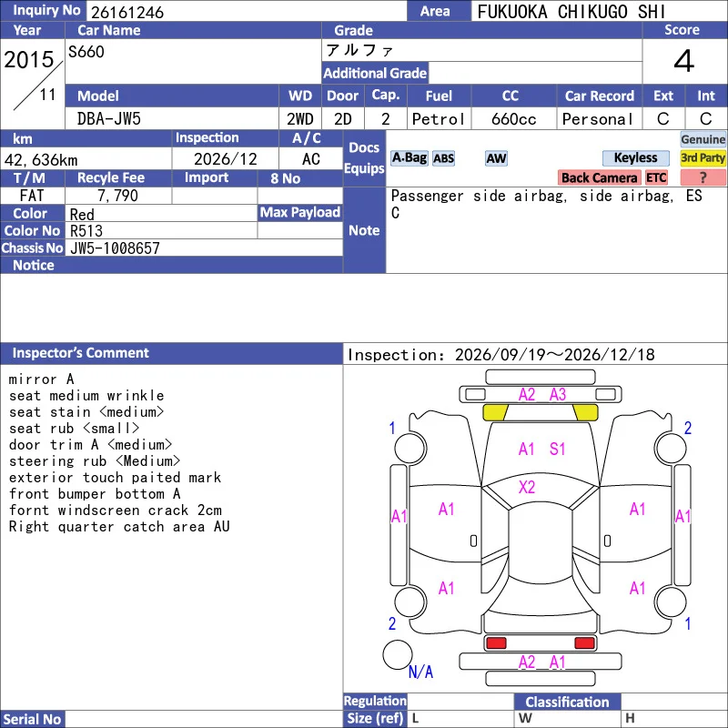Click the X2 windshield damage mark
The width and height of the screenshot is (728, 728).
click(x=527, y=487)
